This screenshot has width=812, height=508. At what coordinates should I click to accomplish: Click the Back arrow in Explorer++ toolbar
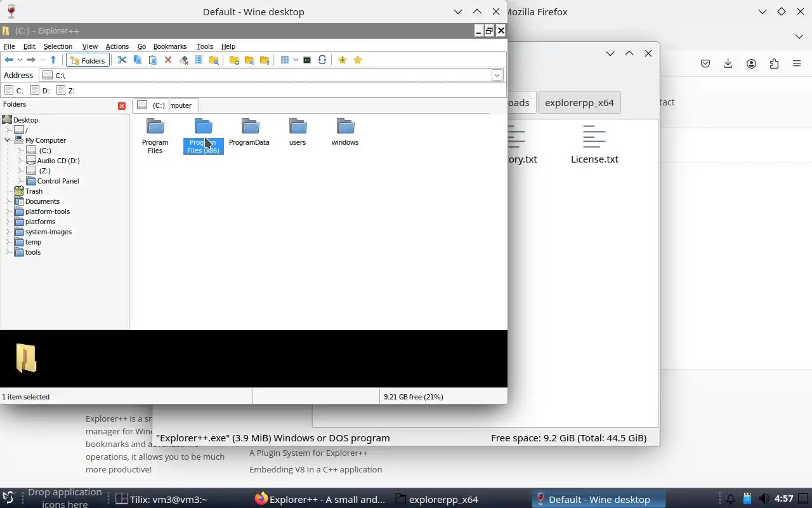click(x=9, y=60)
